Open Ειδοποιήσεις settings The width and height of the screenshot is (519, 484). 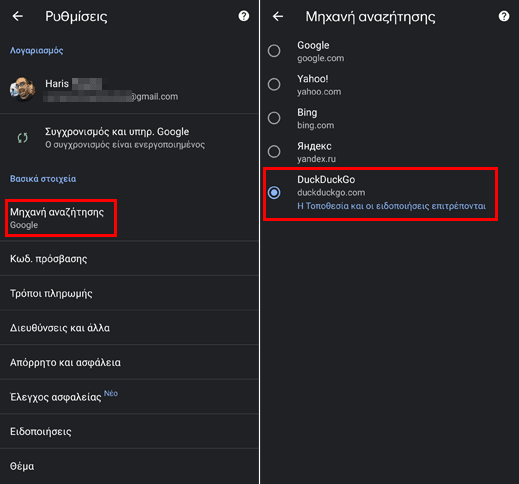pyautogui.click(x=129, y=432)
